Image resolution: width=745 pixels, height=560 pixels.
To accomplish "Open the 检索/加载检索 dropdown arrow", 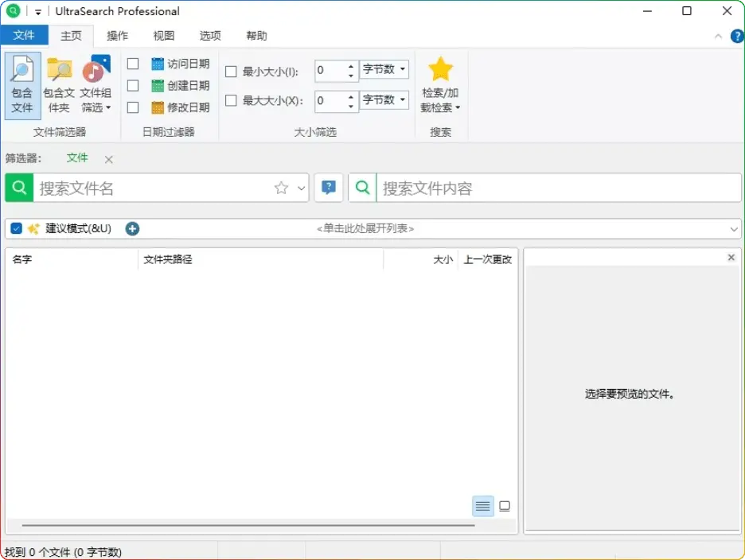I will (x=458, y=108).
